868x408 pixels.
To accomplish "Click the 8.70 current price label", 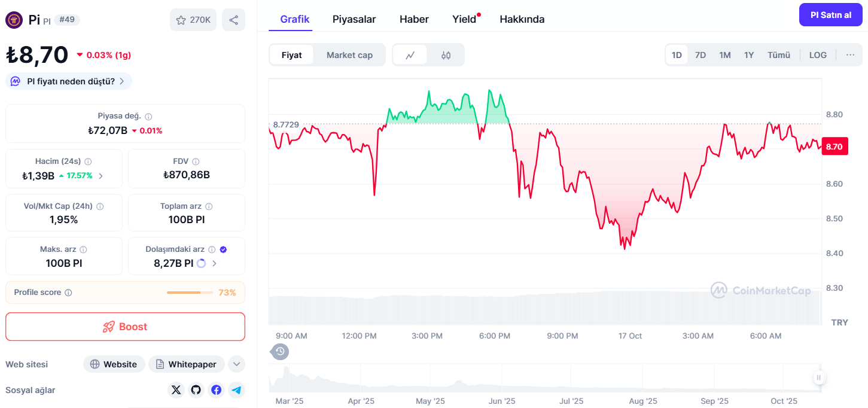I will point(835,147).
